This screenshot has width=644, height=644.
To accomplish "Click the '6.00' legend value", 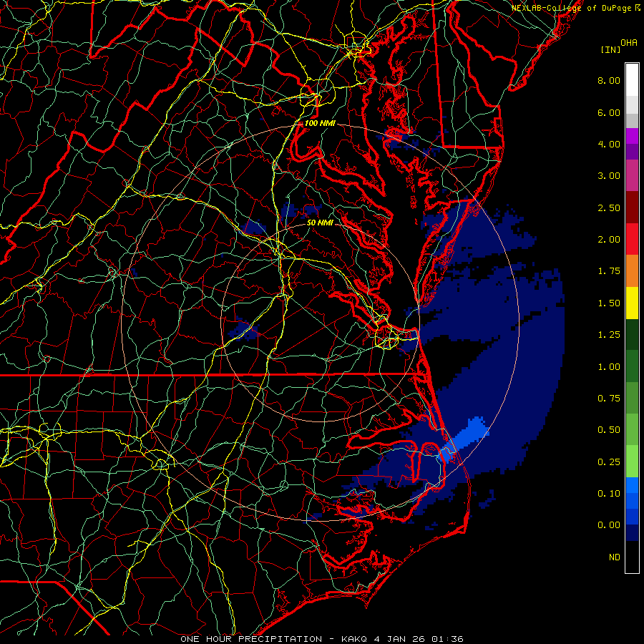I will [x=609, y=112].
